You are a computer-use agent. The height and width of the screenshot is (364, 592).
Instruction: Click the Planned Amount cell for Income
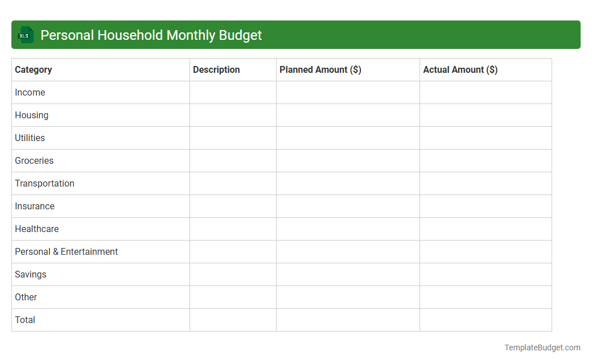(347, 92)
